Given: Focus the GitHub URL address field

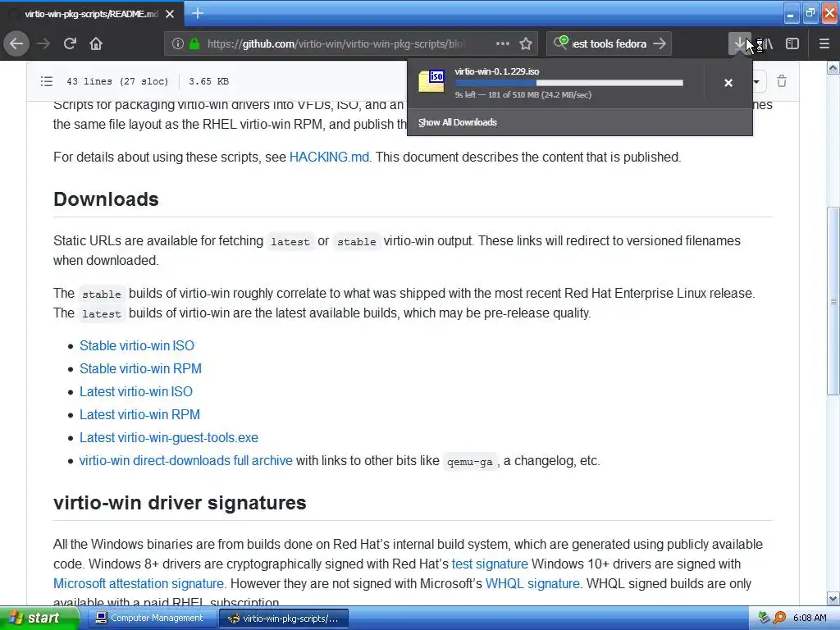Looking at the screenshot, I should point(336,44).
